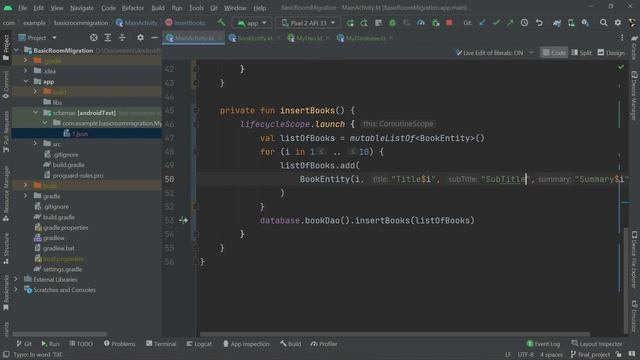Image resolution: width=640 pixels, height=360 pixels.
Task: Collapse the app module folder
Action: pos(26,81)
